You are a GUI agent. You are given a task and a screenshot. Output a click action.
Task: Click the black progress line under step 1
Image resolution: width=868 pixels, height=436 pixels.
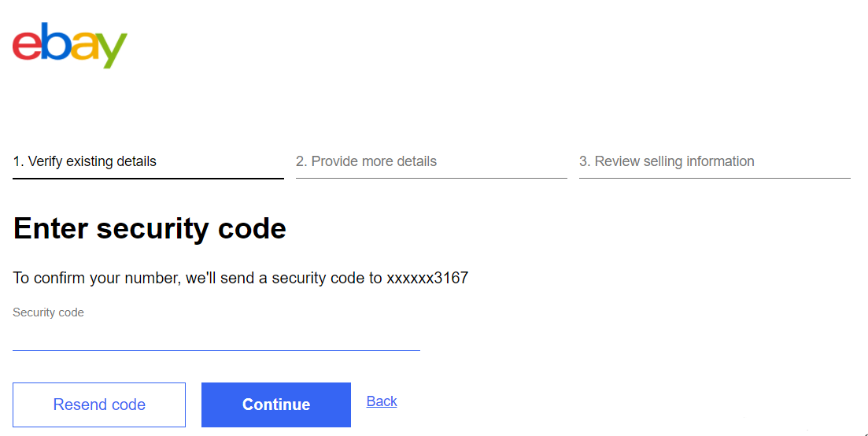148,179
